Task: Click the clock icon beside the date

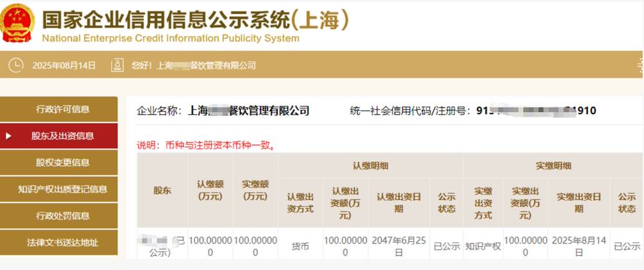Action: [16, 65]
